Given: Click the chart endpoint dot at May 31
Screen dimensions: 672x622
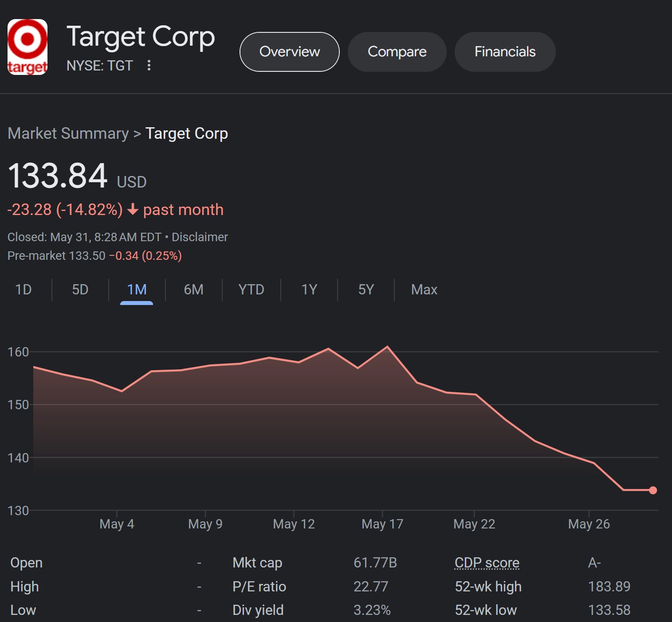Looking at the screenshot, I should click(x=652, y=490).
